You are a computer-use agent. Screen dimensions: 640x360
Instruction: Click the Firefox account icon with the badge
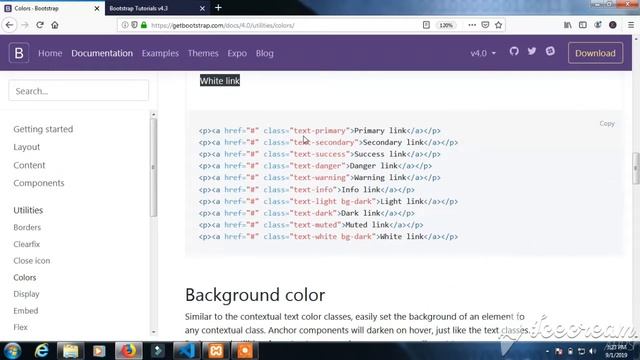pyautogui.click(x=598, y=25)
